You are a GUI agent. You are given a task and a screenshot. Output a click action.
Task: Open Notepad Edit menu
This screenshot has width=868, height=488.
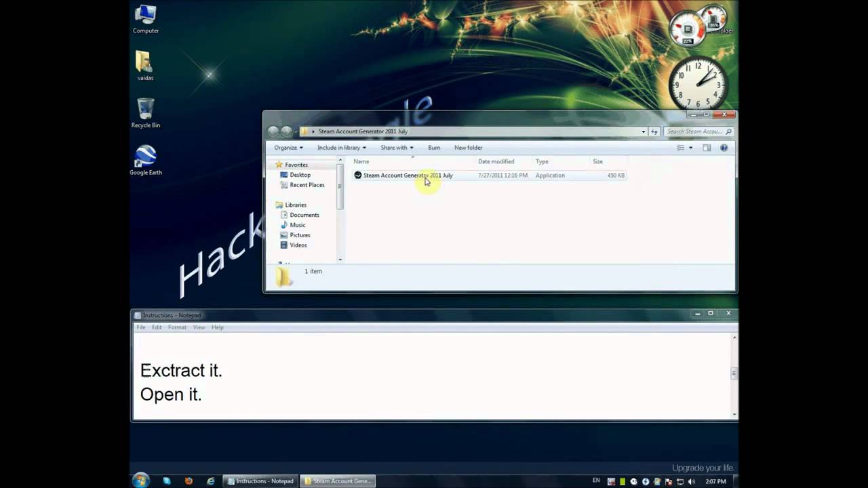[157, 327]
